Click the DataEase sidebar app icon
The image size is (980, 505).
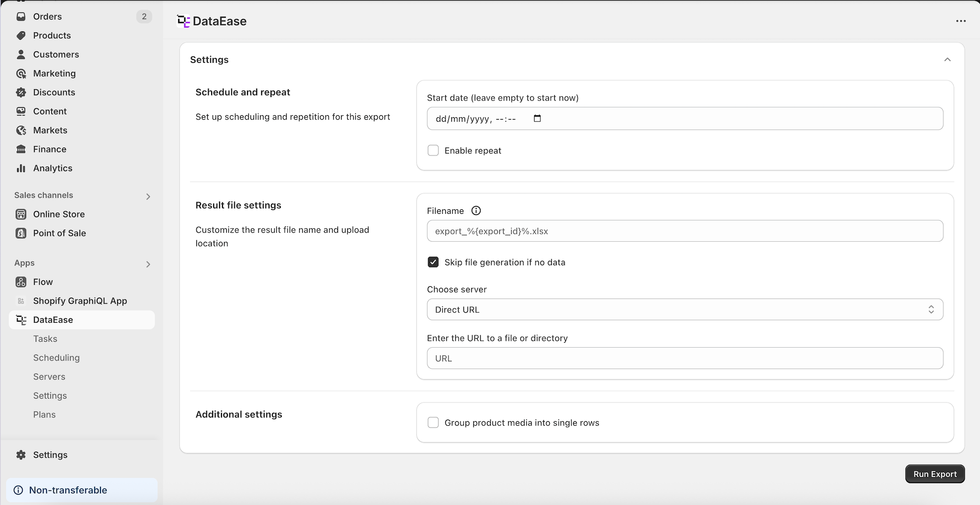pos(21,320)
